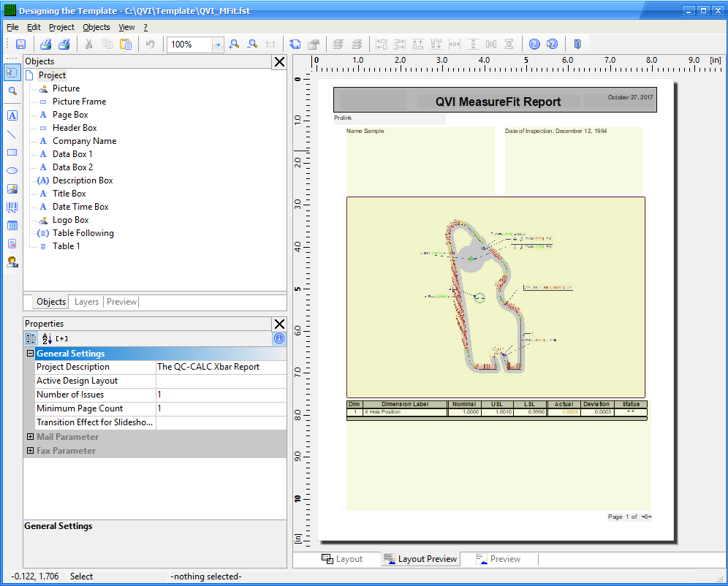Select the Table Following object
Screen dimensions: 728x586
83,233
